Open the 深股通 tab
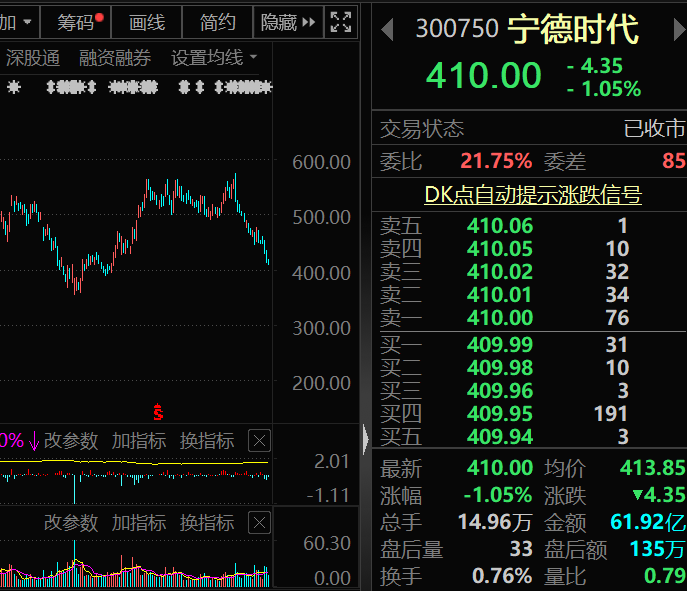 [33, 58]
